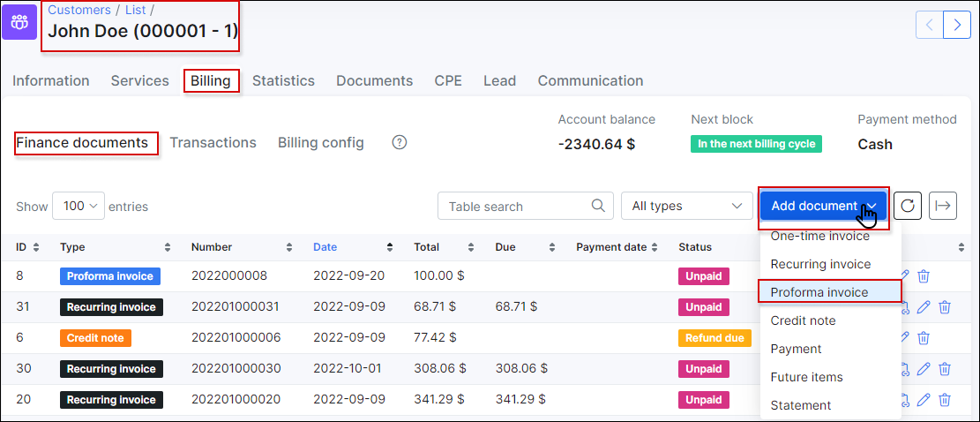Image resolution: width=980 pixels, height=422 pixels.
Task: Click the purple Customers module icon
Action: (x=19, y=22)
